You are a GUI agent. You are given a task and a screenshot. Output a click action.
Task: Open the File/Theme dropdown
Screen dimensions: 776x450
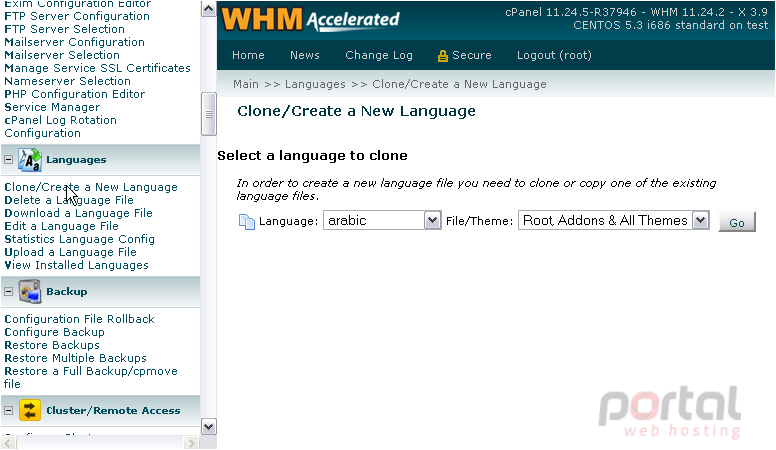point(614,220)
